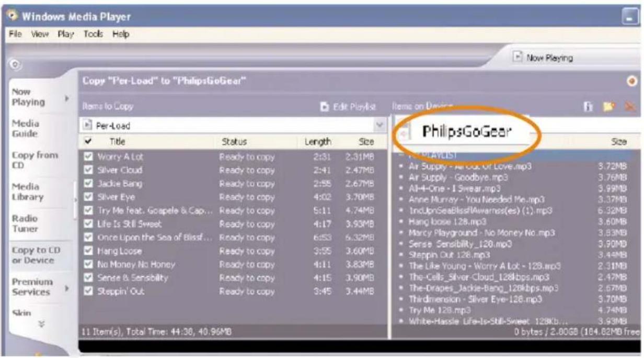Select The Like Young - Worry A Lot file

pyautogui.click(x=485, y=266)
